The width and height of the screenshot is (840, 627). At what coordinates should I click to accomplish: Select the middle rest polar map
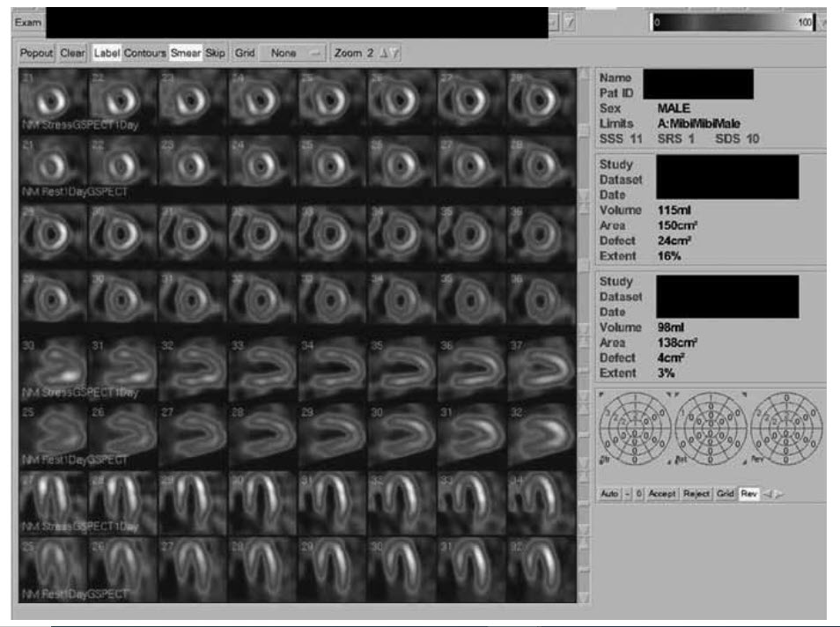(711, 428)
